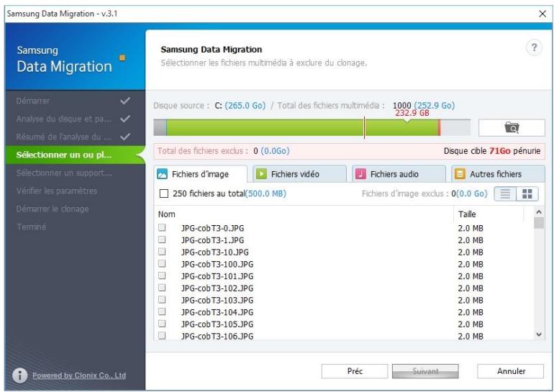Click the 232.9 GB marker on usage bar
Viewport: 554px width, 392px height.
[x=412, y=114]
